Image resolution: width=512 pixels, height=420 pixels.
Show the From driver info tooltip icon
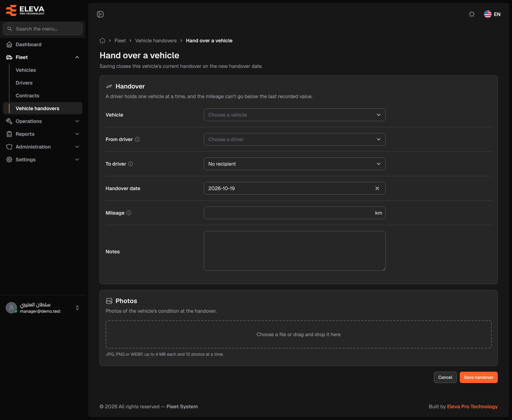coord(137,139)
